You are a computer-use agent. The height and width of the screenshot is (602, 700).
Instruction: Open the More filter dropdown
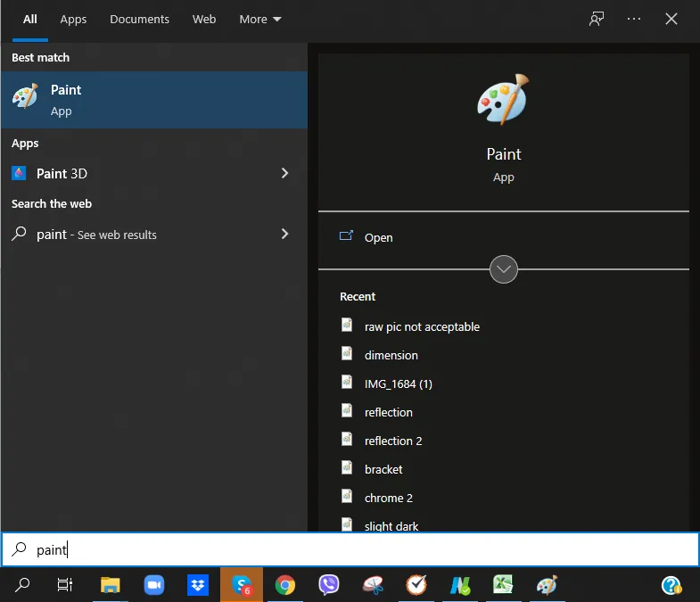pos(260,20)
